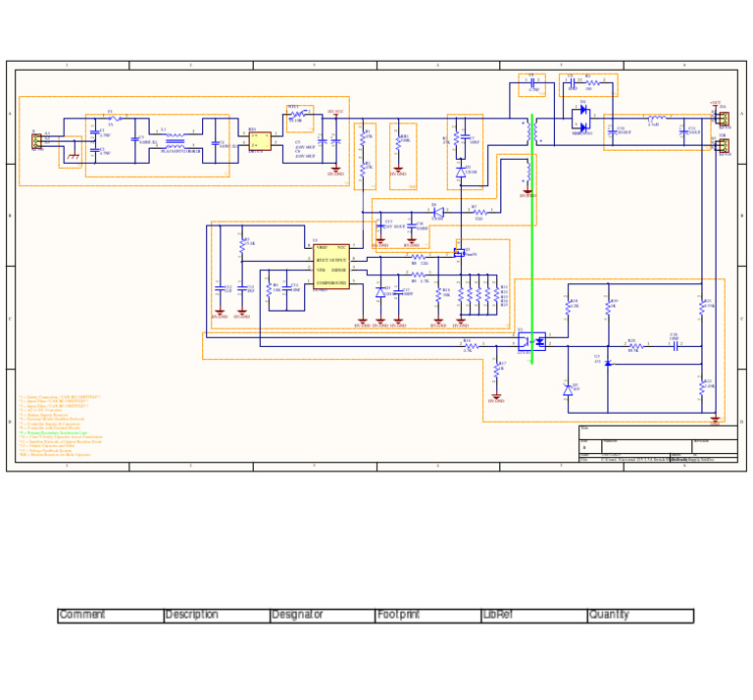Click the R8 gate resistor symbol
This screenshot has width=753, height=700.
point(419,257)
